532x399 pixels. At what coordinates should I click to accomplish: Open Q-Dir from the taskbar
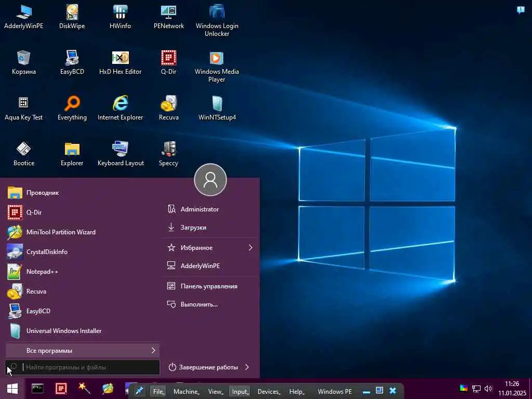(x=61, y=389)
